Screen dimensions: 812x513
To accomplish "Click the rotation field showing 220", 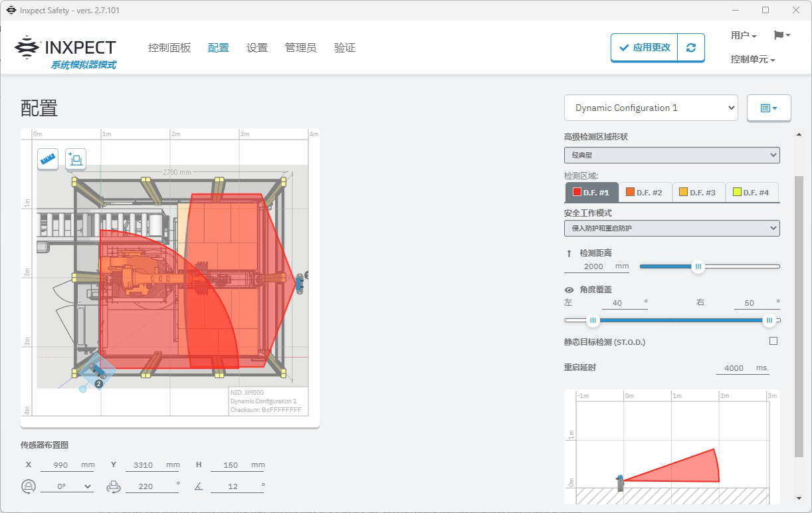I will tap(152, 486).
